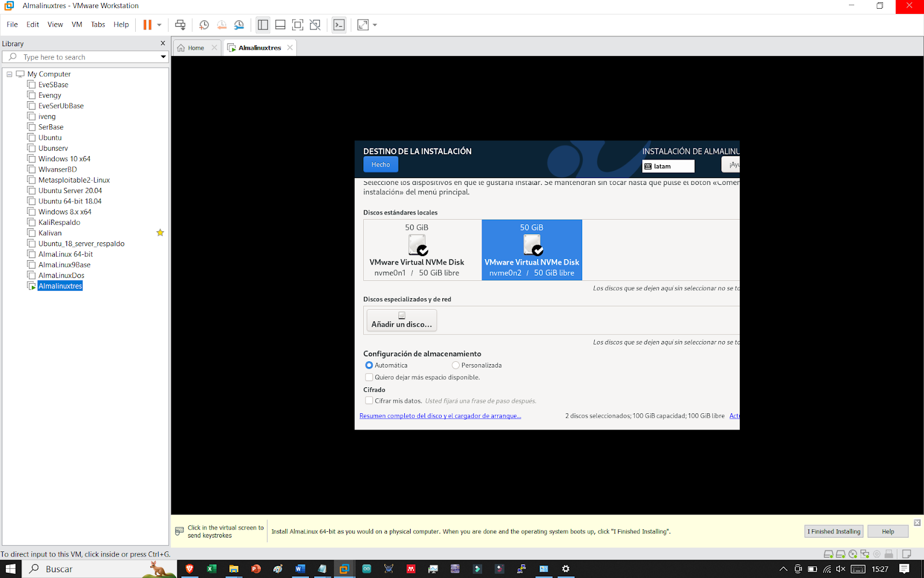Click the second hard disk status icon
Image resolution: width=924 pixels, height=578 pixels.
pos(840,554)
